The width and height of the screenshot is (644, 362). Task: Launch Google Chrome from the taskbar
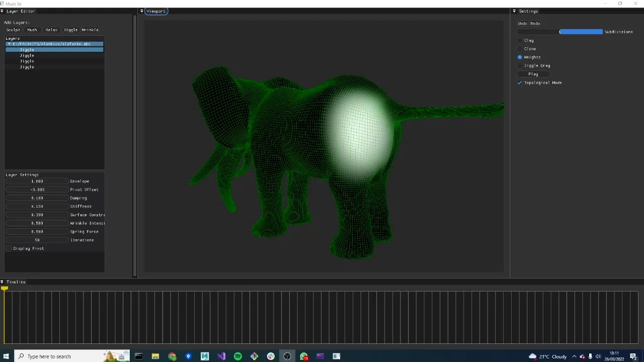pos(172,356)
